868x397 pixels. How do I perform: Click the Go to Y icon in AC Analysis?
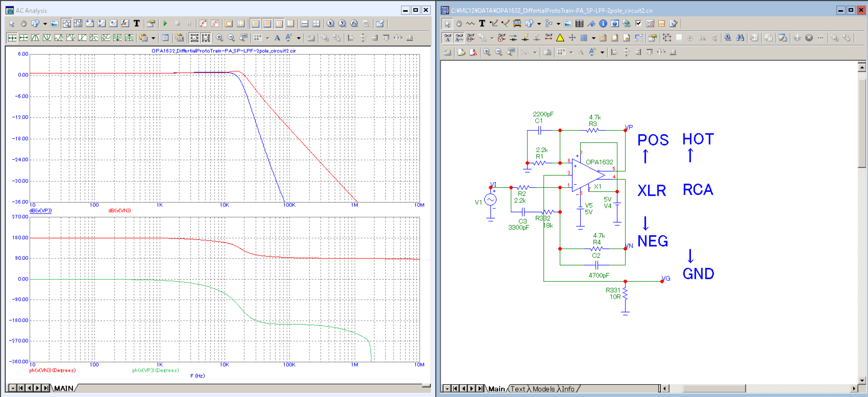coord(342,24)
